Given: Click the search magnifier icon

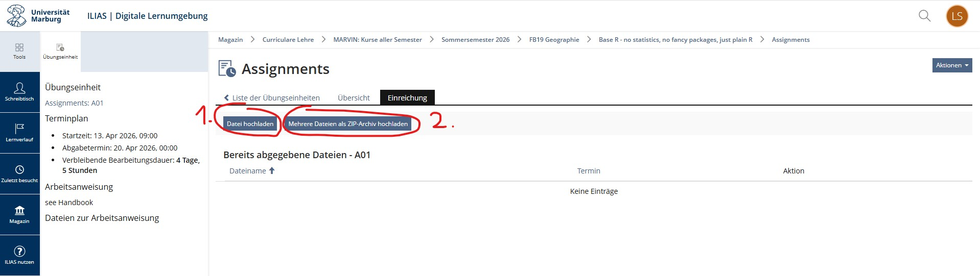Looking at the screenshot, I should 924,16.
